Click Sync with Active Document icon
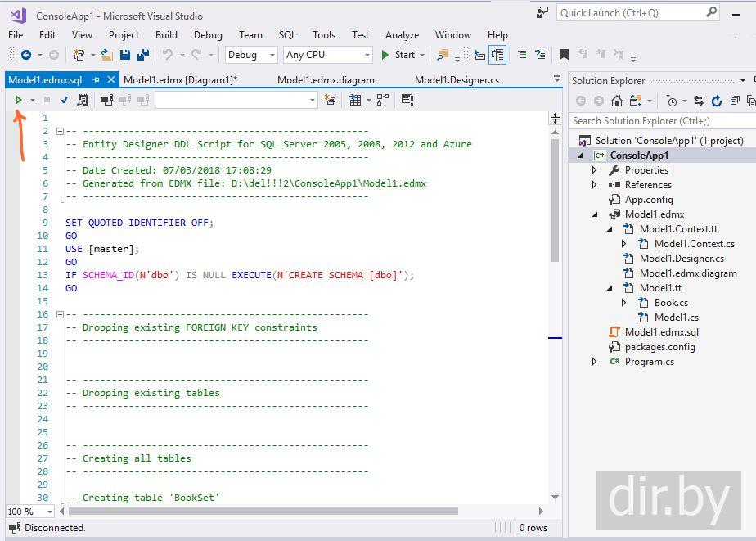This screenshot has width=756, height=541. click(698, 101)
